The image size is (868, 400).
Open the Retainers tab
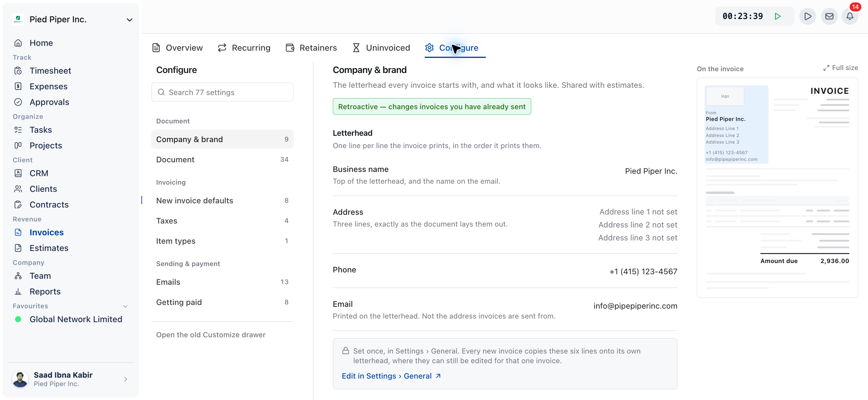pyautogui.click(x=311, y=48)
